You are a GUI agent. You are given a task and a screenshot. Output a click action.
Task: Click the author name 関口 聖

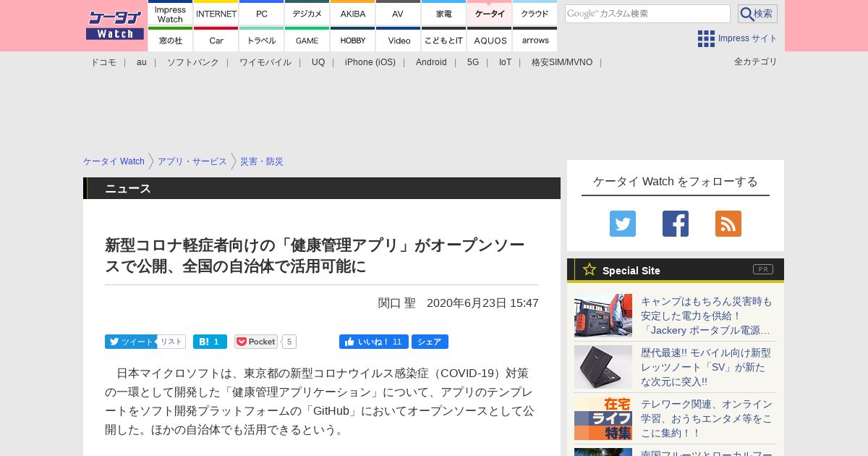[397, 303]
